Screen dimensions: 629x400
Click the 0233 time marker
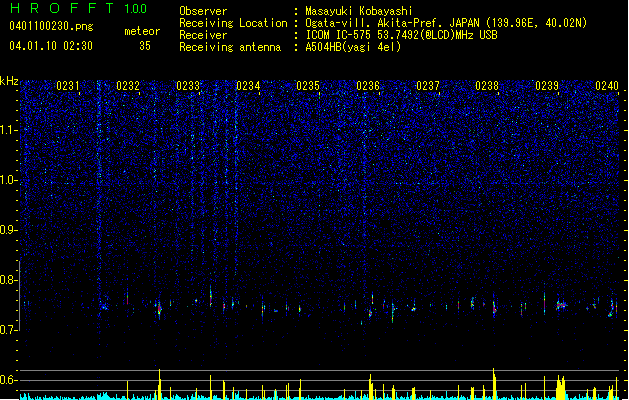pos(188,86)
